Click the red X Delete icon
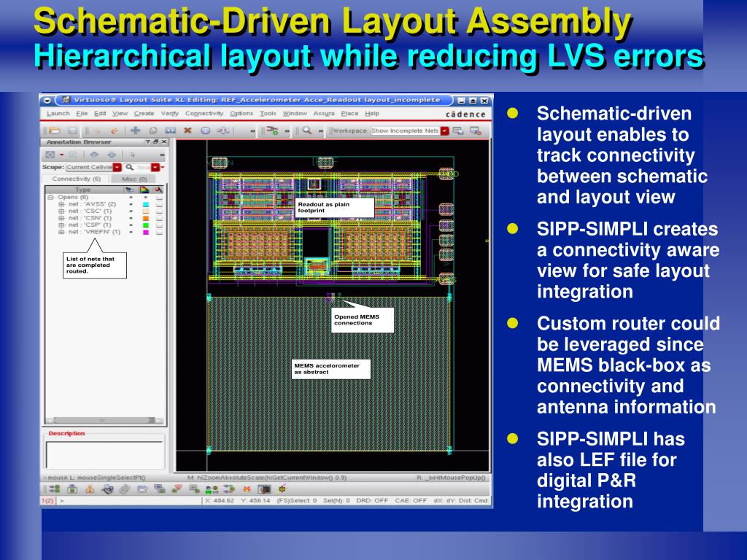 (187, 130)
